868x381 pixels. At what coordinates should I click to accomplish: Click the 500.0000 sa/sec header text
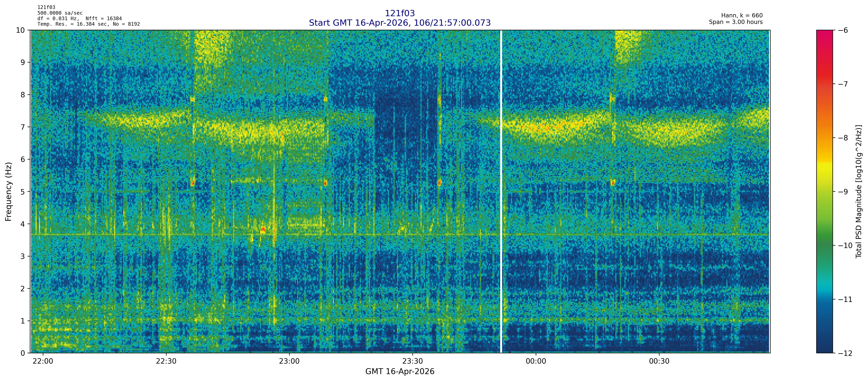pos(60,13)
